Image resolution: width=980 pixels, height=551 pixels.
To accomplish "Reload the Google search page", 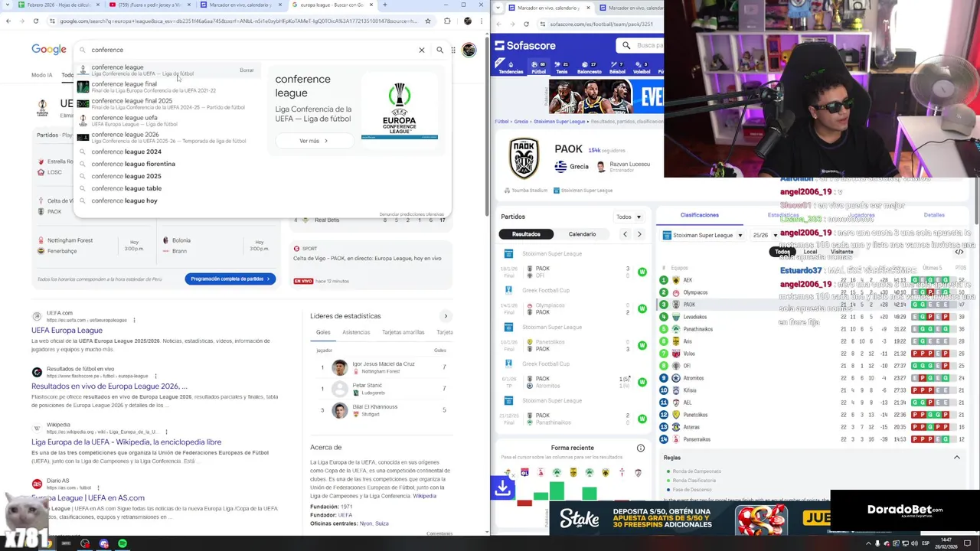I will (x=36, y=21).
